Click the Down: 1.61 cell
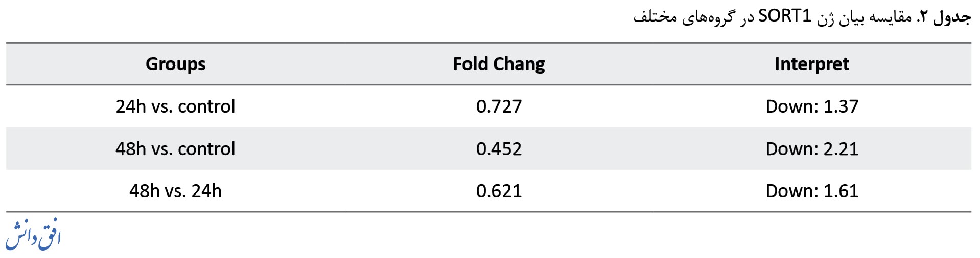The height and width of the screenshot is (258, 980). 811,191
